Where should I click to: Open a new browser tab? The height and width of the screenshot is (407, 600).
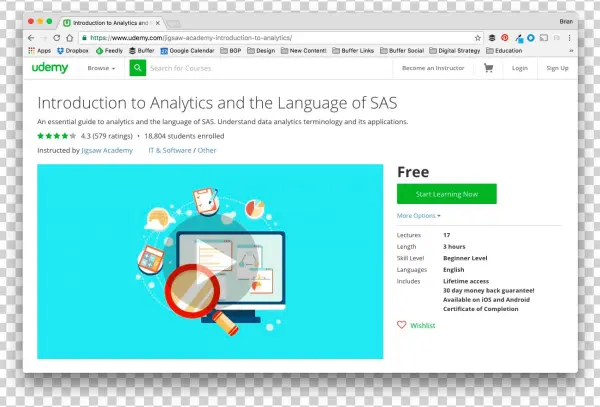pos(173,24)
